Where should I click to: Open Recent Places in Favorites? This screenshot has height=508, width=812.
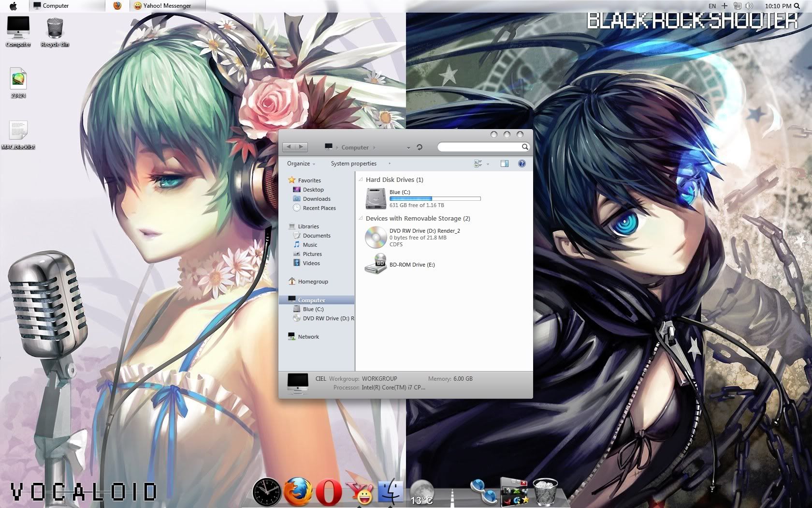(314, 208)
